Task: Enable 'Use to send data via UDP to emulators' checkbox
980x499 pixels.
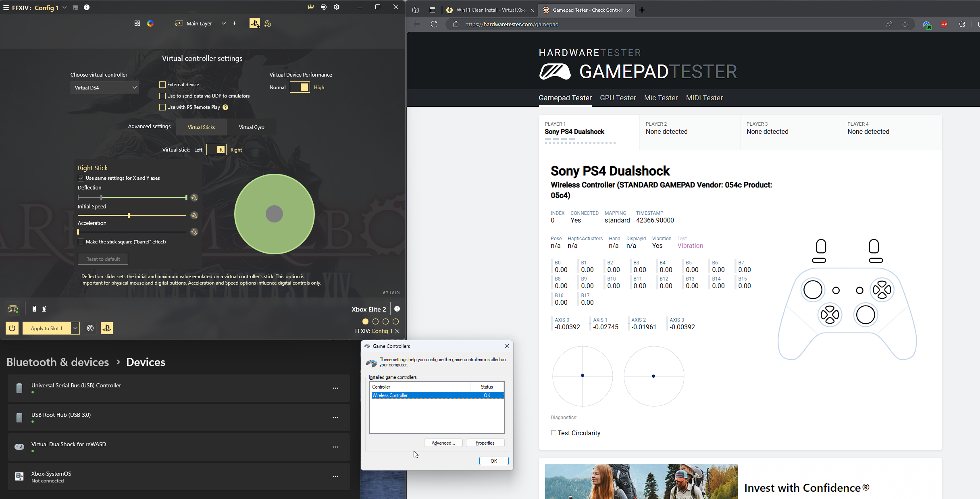Action: tap(163, 96)
